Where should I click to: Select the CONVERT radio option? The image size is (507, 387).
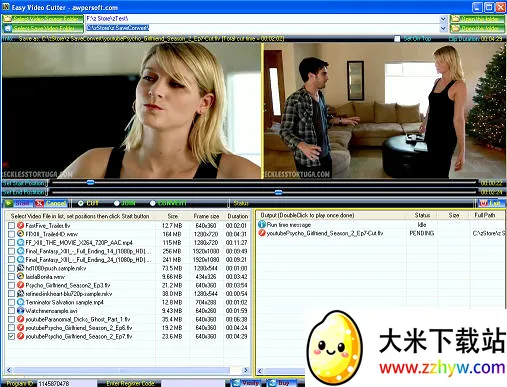[153, 203]
